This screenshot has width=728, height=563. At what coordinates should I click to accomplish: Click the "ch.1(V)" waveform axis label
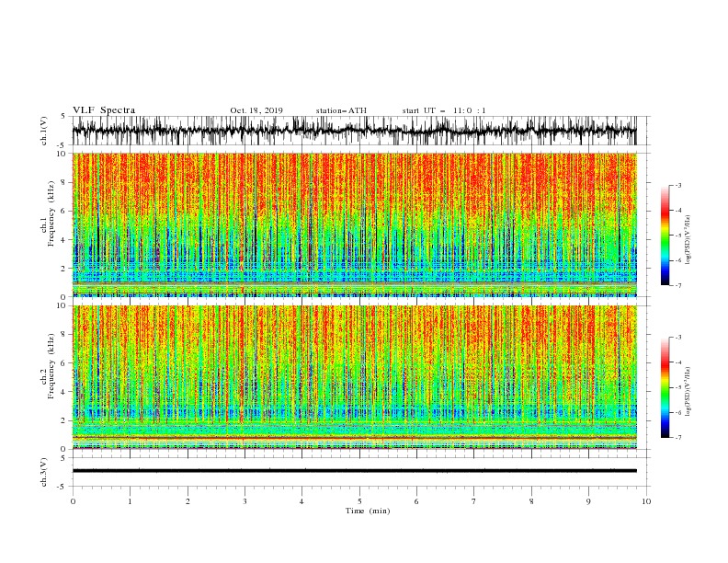point(44,131)
